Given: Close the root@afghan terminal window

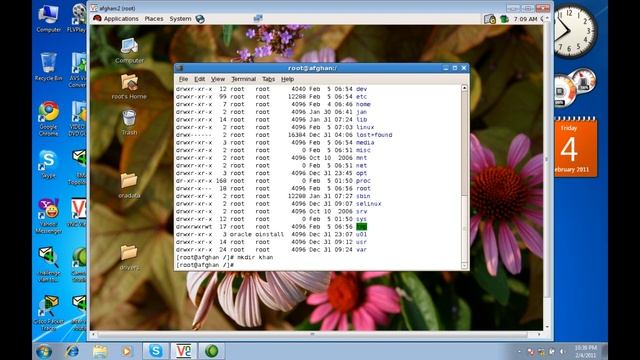Looking at the screenshot, I should pyautogui.click(x=464, y=68).
